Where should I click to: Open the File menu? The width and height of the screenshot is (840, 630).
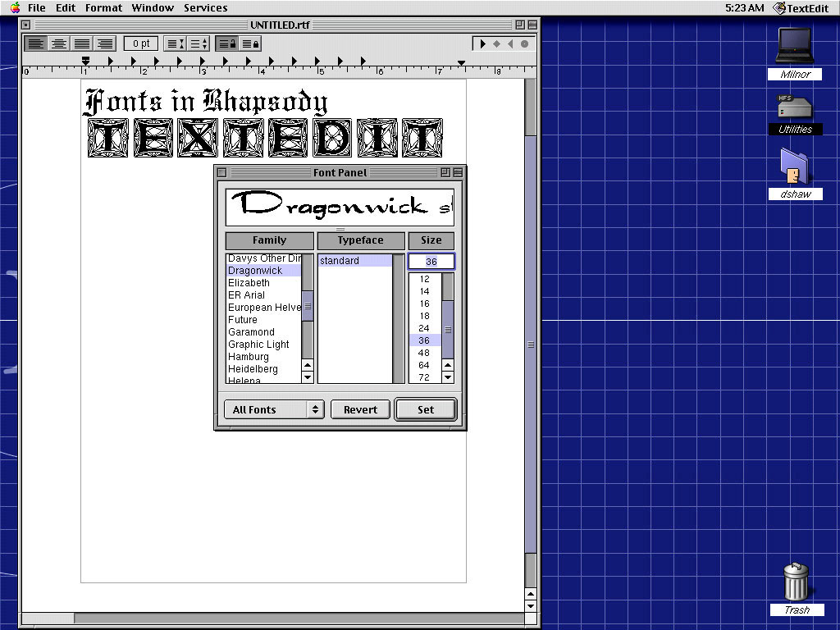[36, 7]
